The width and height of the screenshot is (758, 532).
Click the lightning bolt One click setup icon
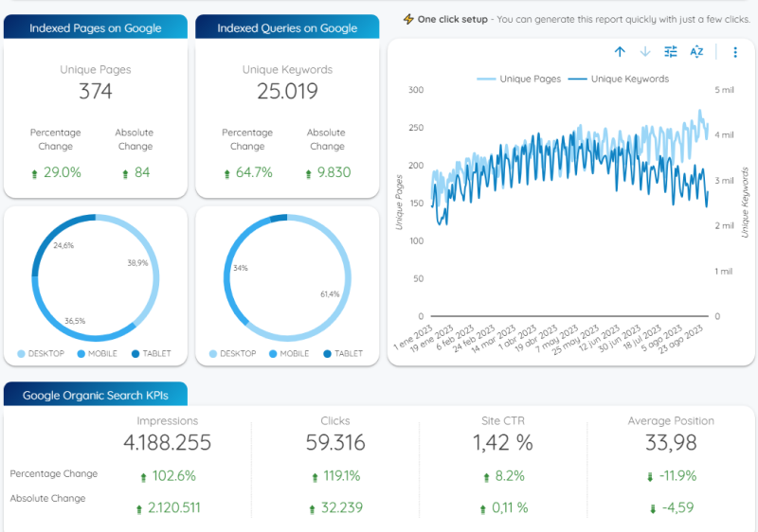(x=408, y=19)
